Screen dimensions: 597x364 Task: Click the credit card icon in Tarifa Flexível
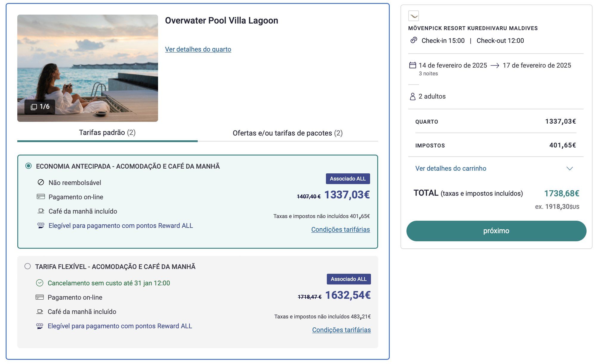click(x=40, y=297)
